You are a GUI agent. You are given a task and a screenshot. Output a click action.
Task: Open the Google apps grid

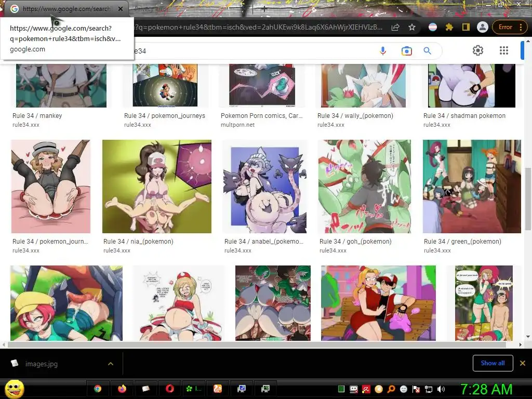tap(504, 50)
